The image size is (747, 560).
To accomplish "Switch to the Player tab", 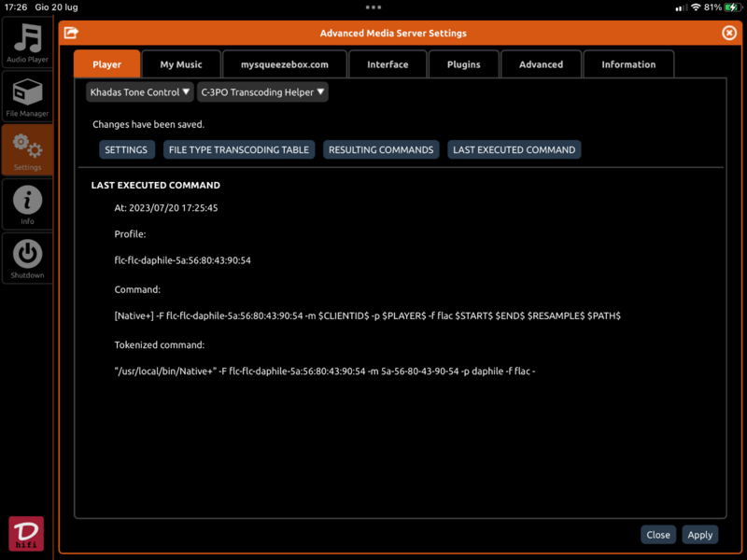I will pyautogui.click(x=106, y=64).
